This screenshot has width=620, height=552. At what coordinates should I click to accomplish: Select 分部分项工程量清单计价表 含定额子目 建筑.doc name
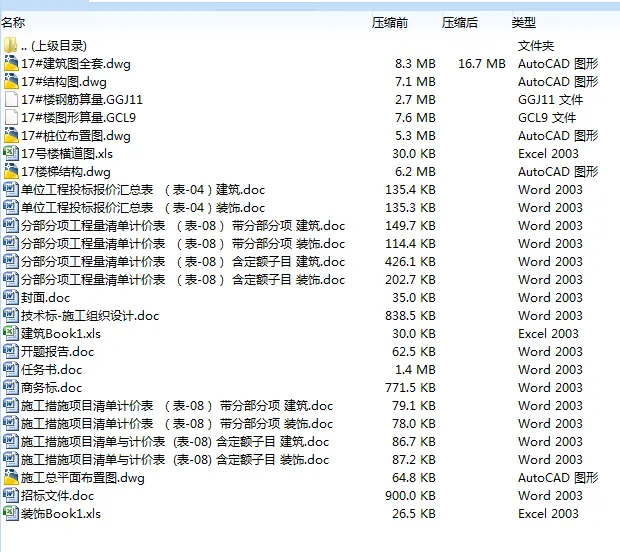pos(183,262)
